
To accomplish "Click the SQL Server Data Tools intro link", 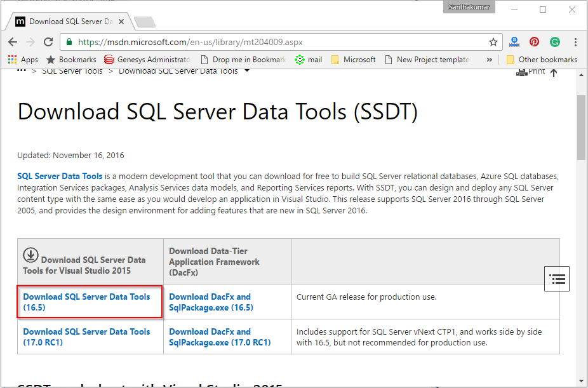I will (x=59, y=176).
